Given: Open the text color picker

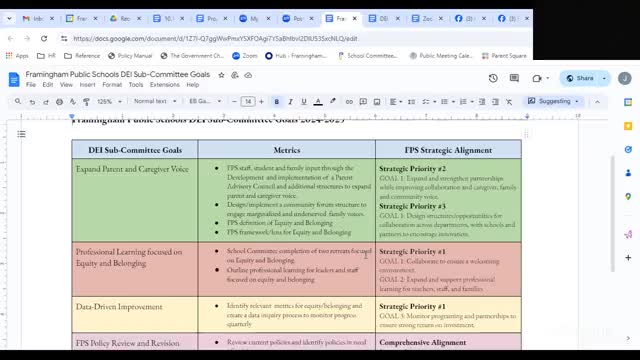Looking at the screenshot, I should [318, 102].
